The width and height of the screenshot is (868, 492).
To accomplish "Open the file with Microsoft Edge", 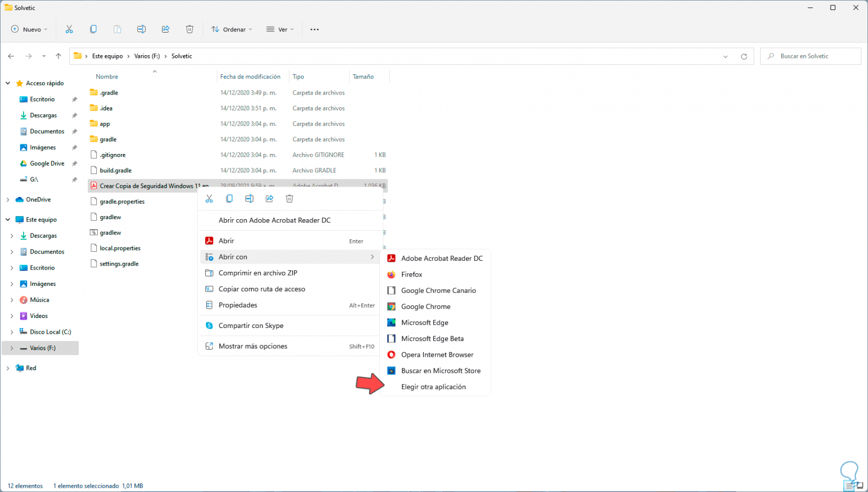I will 435,323.
